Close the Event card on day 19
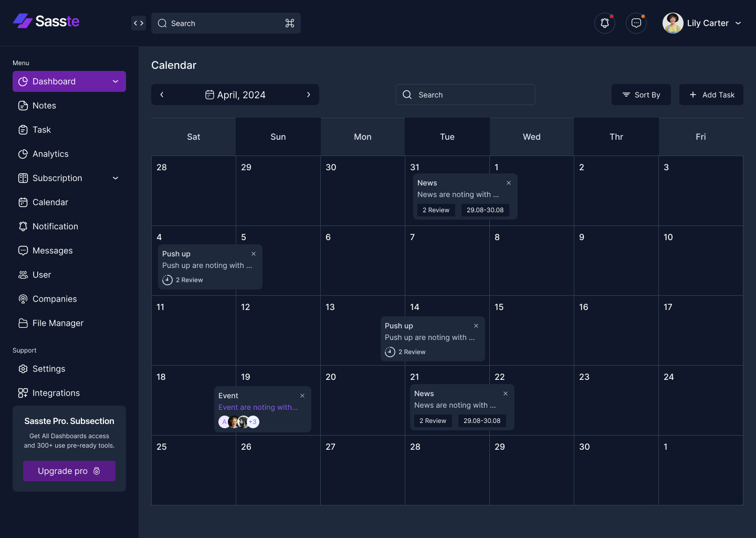 [302, 396]
